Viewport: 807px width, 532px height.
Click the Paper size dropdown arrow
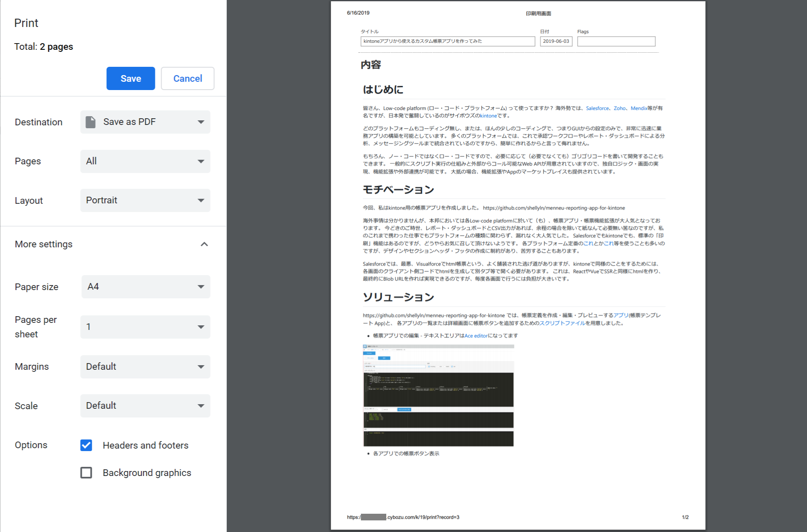tap(201, 287)
